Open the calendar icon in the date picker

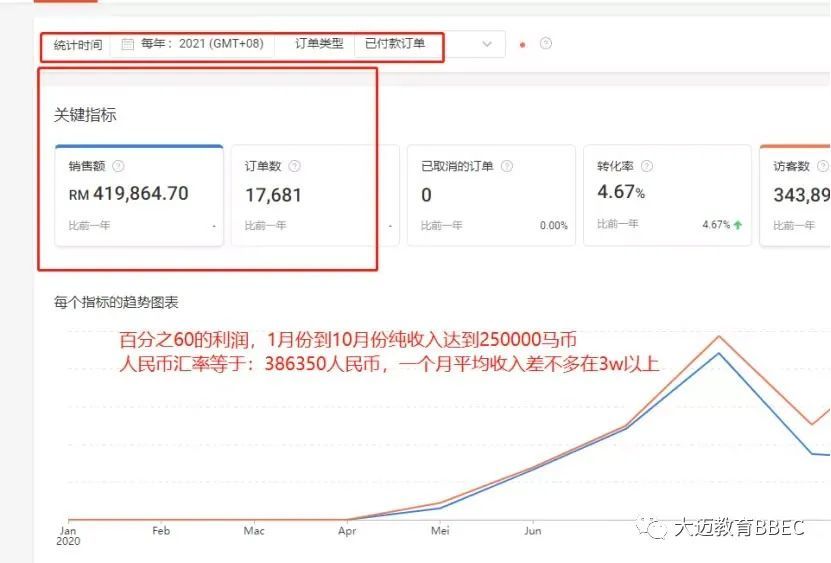[x=128, y=44]
